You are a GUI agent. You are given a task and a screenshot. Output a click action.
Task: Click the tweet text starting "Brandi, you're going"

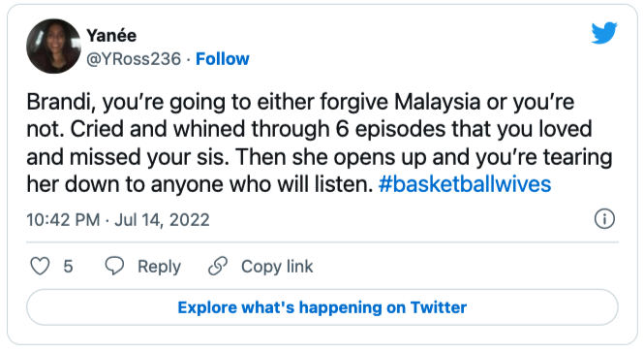[x=320, y=143]
